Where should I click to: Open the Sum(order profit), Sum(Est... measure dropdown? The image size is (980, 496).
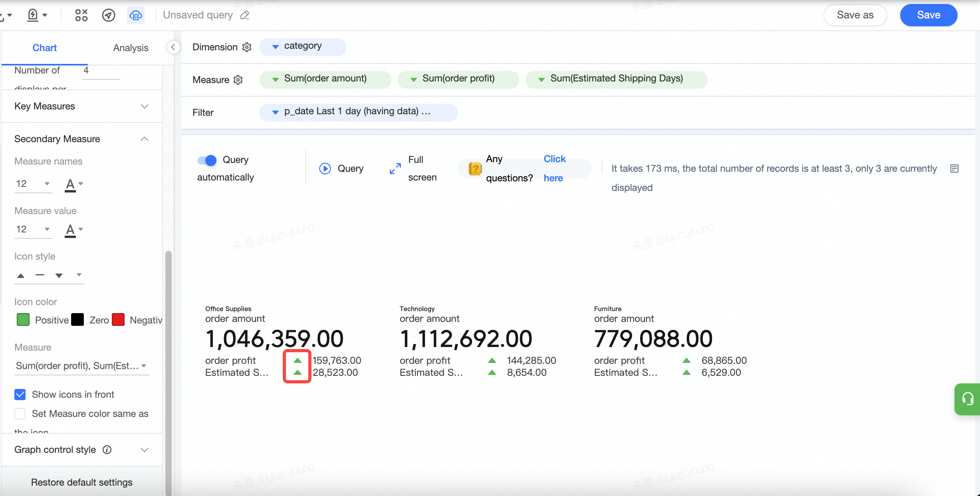pyautogui.click(x=81, y=366)
